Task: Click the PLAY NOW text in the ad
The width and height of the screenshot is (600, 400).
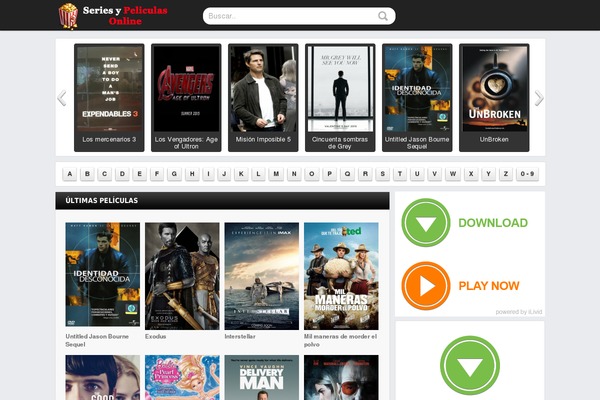Action: 489,286
